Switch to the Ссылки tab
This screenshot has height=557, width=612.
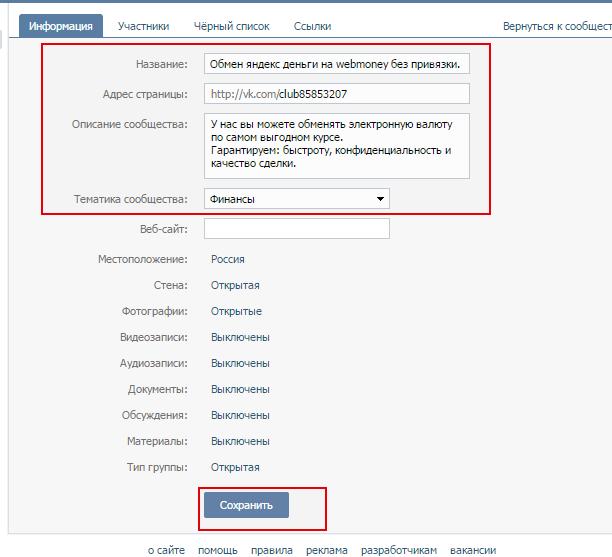312,26
